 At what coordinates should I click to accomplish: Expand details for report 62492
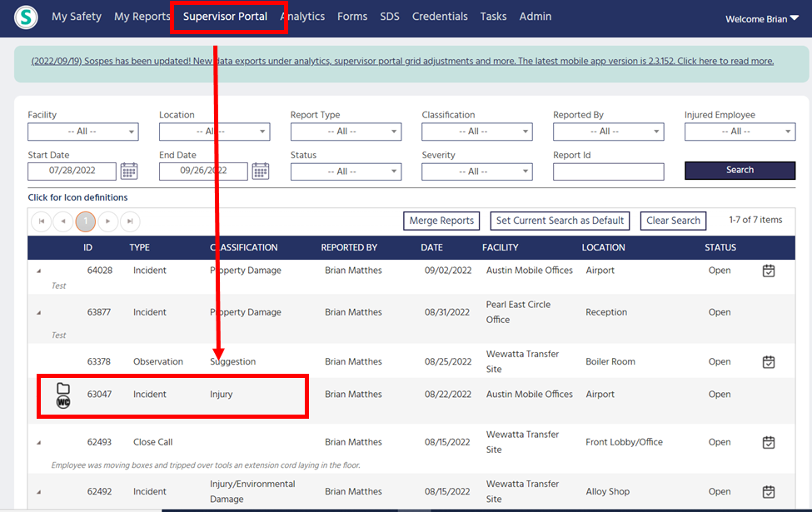coord(39,492)
